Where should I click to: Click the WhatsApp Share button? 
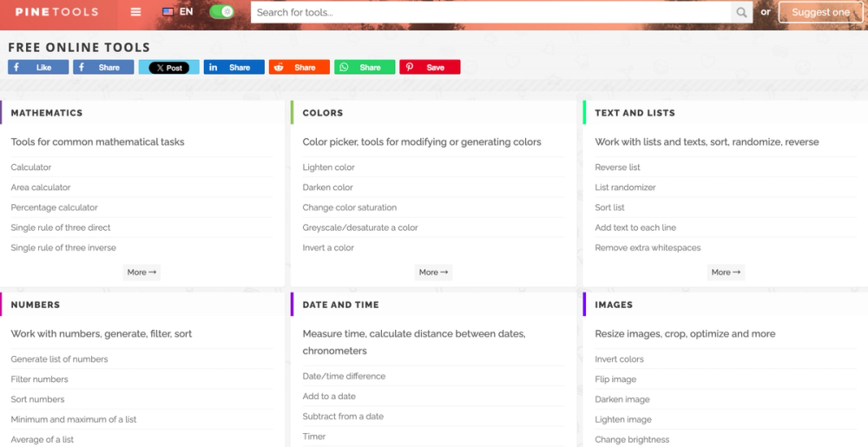coord(365,67)
